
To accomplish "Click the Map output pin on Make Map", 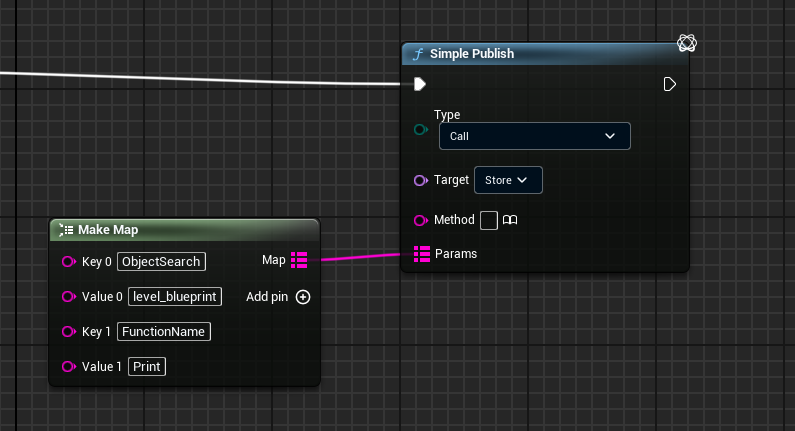I will (299, 261).
